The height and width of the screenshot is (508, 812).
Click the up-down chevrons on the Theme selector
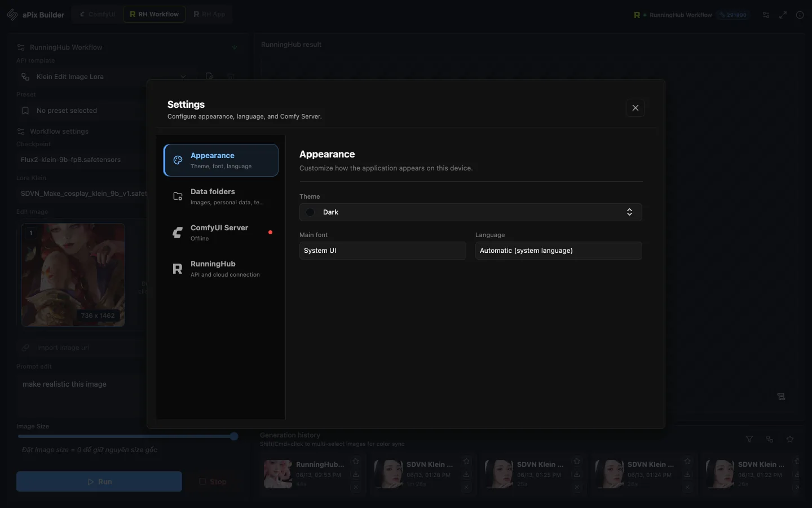(629, 212)
